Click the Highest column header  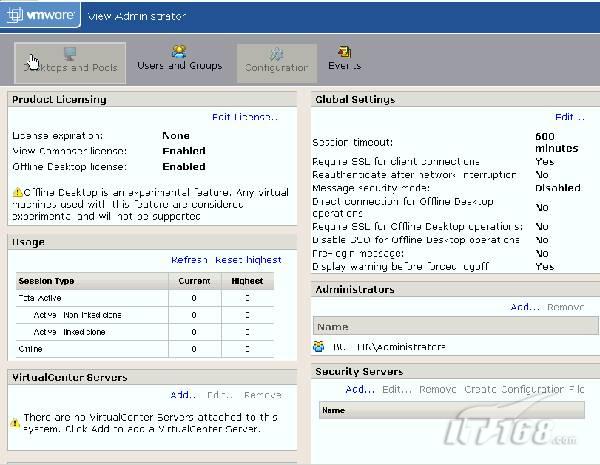click(247, 281)
